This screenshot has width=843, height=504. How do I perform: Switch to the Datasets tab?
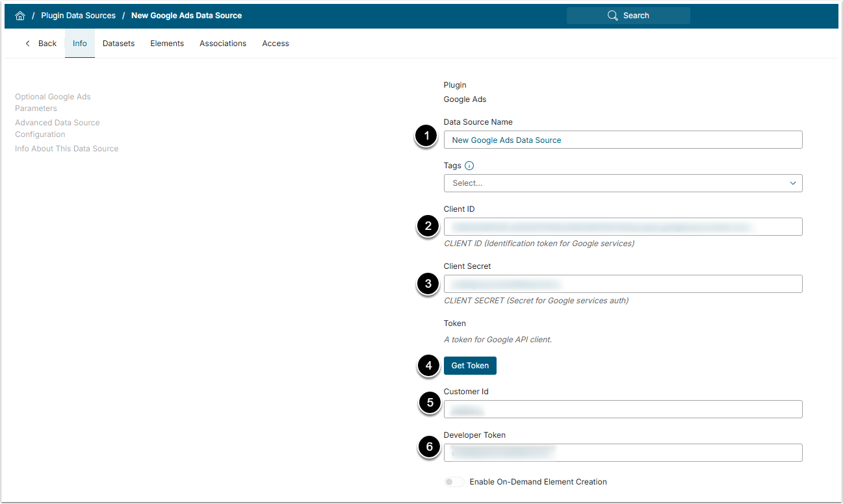pos(118,44)
